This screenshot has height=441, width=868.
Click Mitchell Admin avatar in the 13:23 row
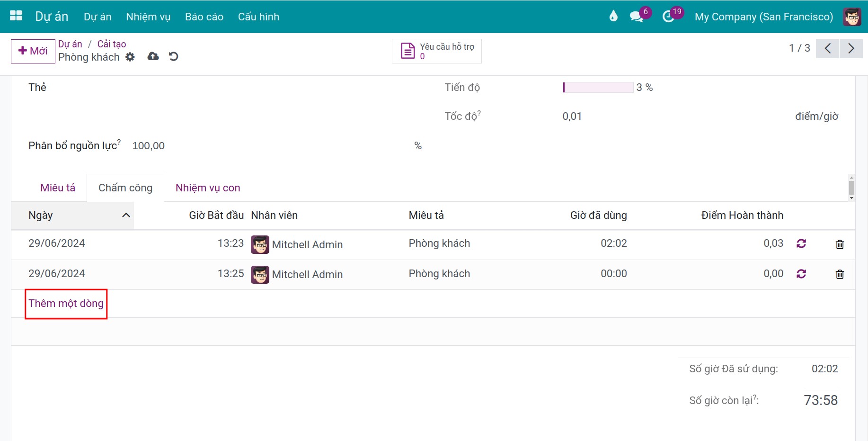(260, 244)
